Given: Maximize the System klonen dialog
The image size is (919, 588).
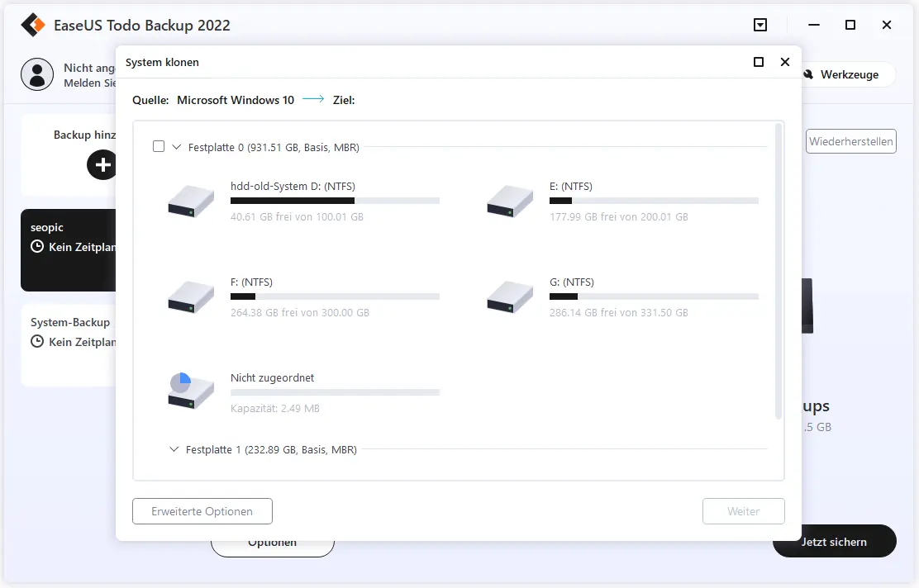Looking at the screenshot, I should pyautogui.click(x=759, y=62).
